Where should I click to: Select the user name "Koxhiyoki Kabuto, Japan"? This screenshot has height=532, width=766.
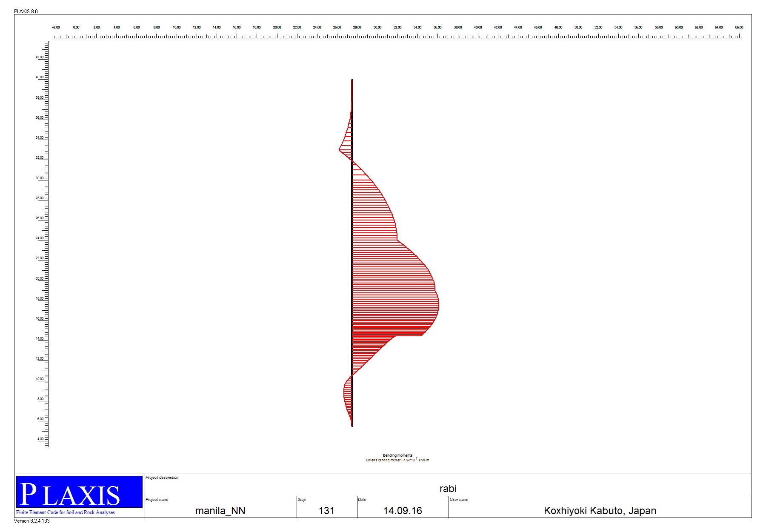(600, 511)
